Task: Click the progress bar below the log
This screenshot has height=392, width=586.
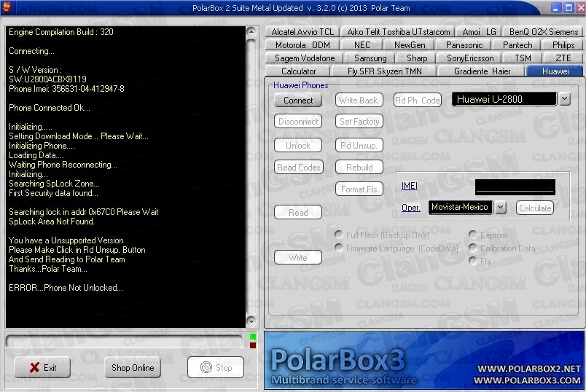Action: tap(124, 341)
